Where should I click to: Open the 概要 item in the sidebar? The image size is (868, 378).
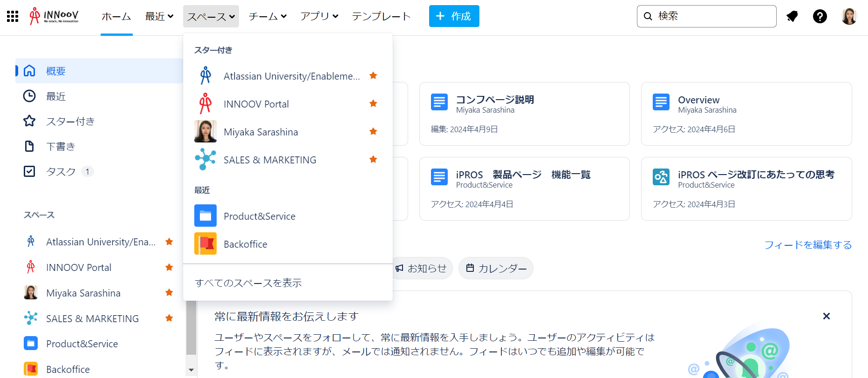99,71
